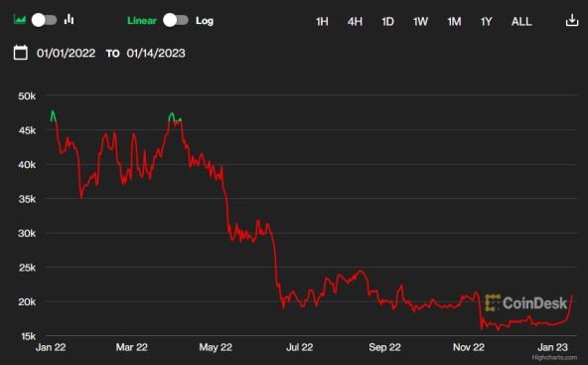Screen dimensions: 588x365
Task: Switch to the 4H time range
Action: point(355,22)
